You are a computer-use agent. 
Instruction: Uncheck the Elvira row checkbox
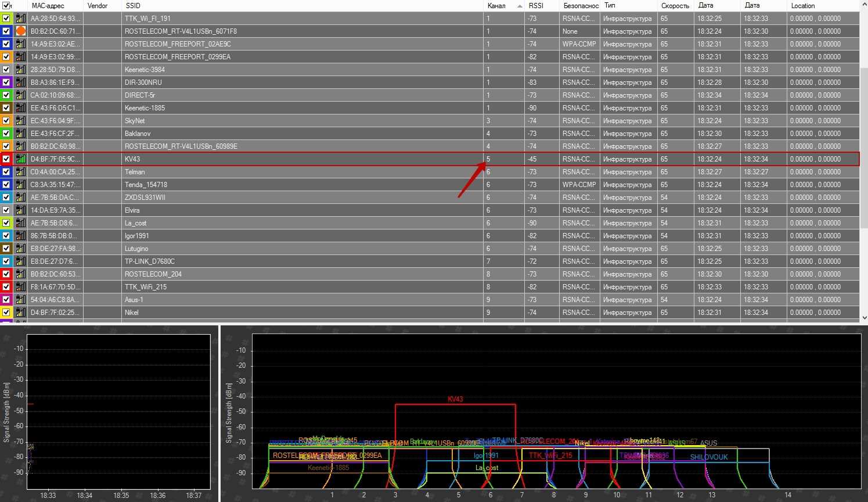click(x=6, y=210)
